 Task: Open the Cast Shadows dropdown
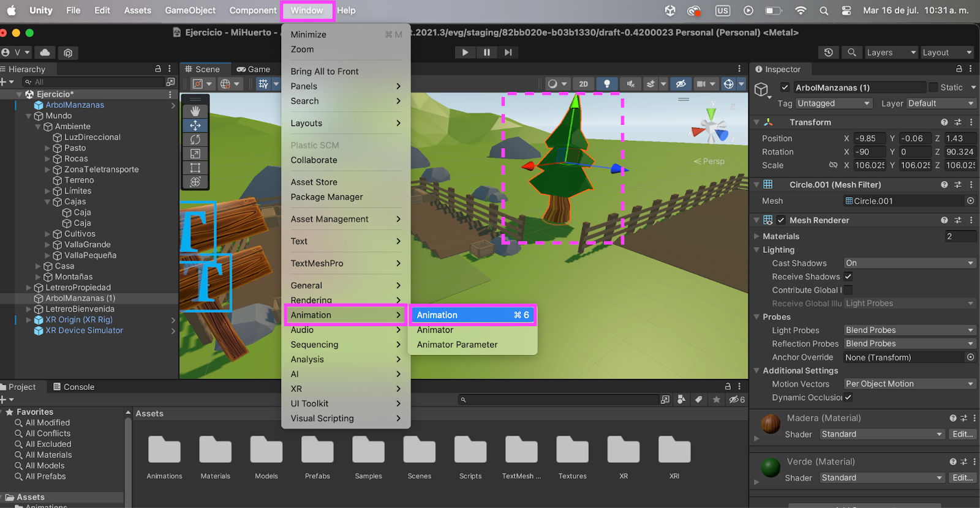(910, 263)
